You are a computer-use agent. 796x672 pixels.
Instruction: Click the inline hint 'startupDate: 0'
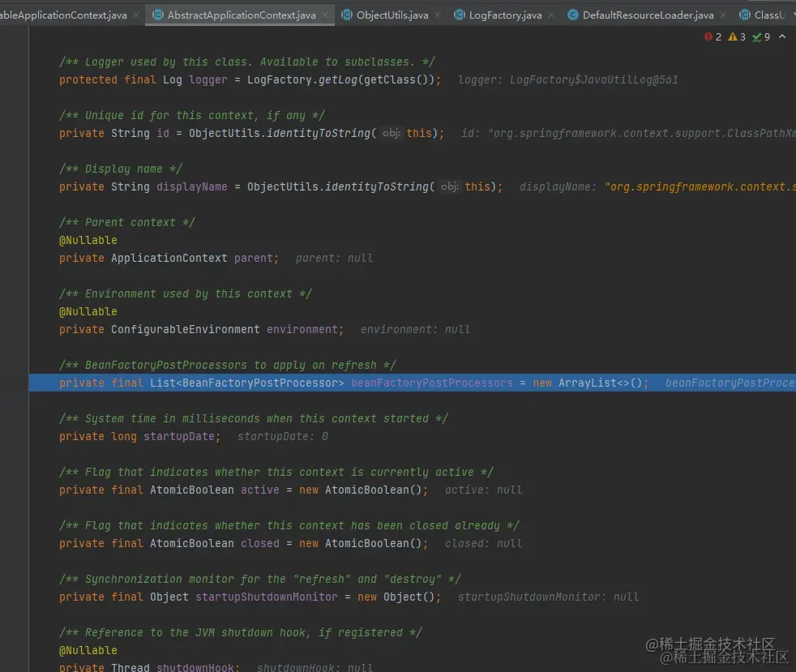[283, 436]
